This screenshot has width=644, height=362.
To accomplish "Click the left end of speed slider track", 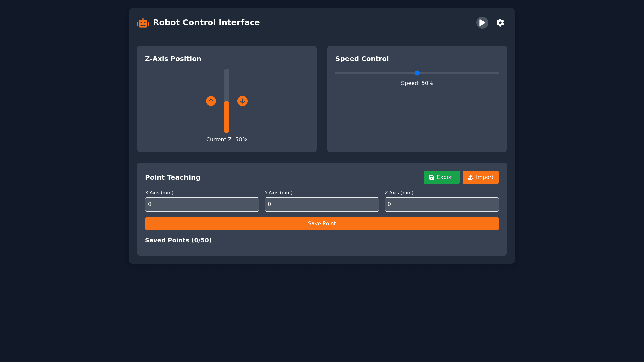I will tap(337, 73).
